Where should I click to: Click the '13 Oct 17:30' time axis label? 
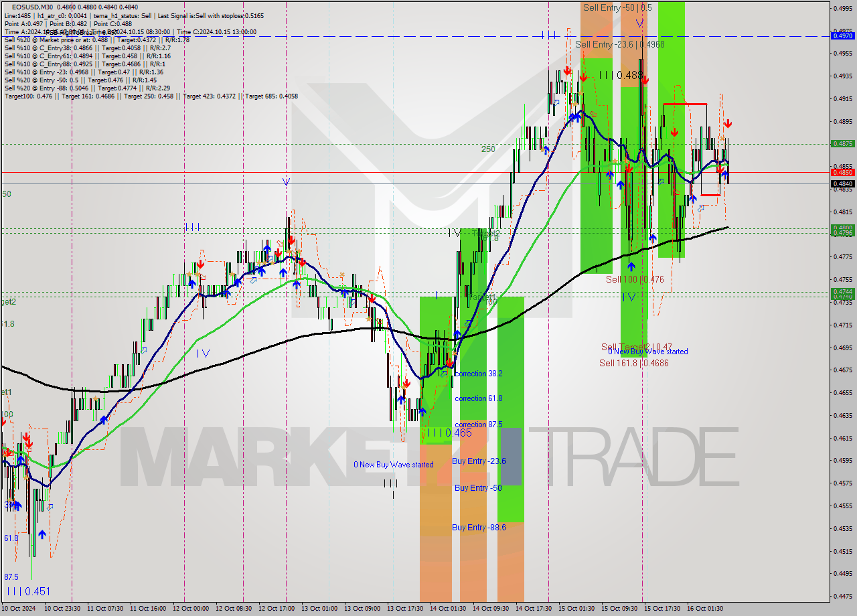[x=404, y=609]
